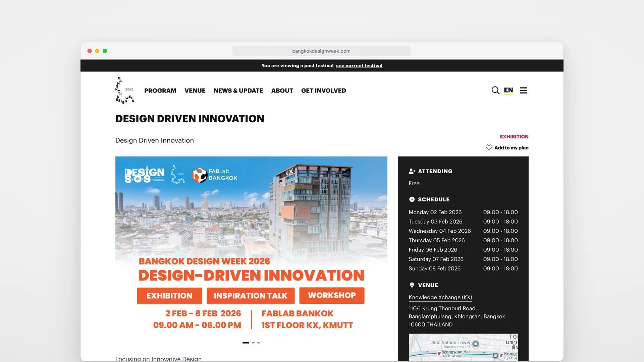Click the DESIGN DRIVEN INNOVATION page heading
644x362 pixels.
click(190, 119)
